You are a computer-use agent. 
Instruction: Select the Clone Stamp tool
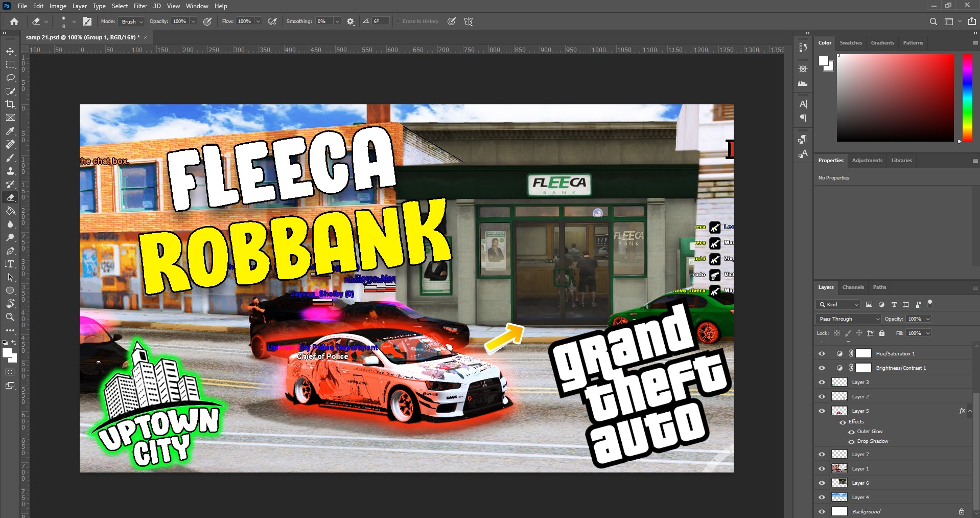point(10,171)
